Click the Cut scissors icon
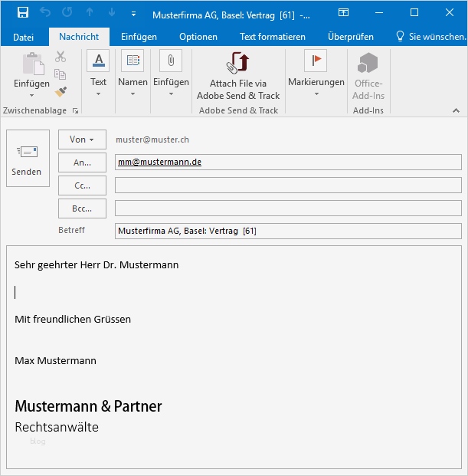The image size is (468, 476). [x=61, y=57]
